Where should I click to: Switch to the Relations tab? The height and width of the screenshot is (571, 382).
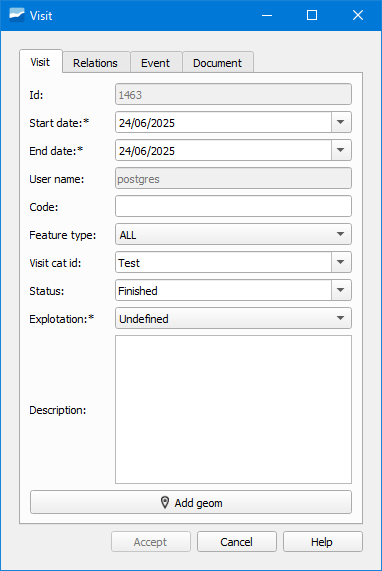(96, 62)
